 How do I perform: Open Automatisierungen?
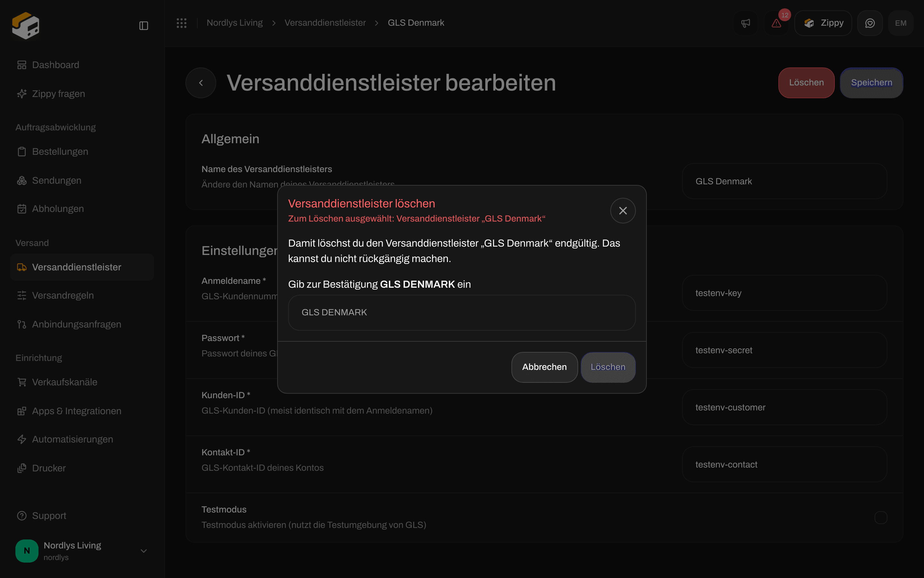click(x=82, y=439)
